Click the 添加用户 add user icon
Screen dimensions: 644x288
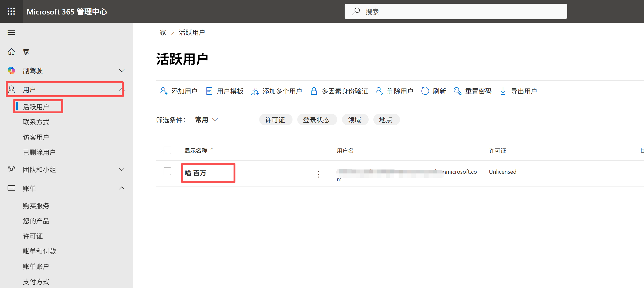click(x=164, y=91)
